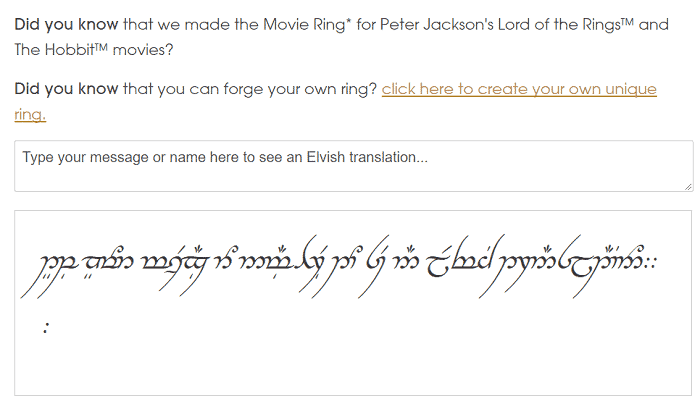Image resolution: width=700 pixels, height=409 pixels.
Task: Click the Elvish translation message text field
Action: click(x=354, y=166)
